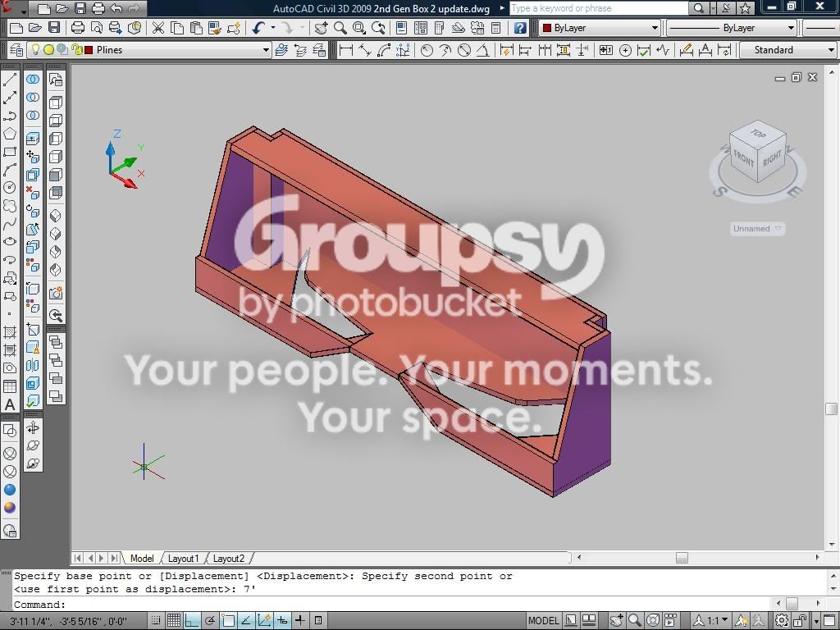Select the Revision Cloud tool

(x=10, y=206)
